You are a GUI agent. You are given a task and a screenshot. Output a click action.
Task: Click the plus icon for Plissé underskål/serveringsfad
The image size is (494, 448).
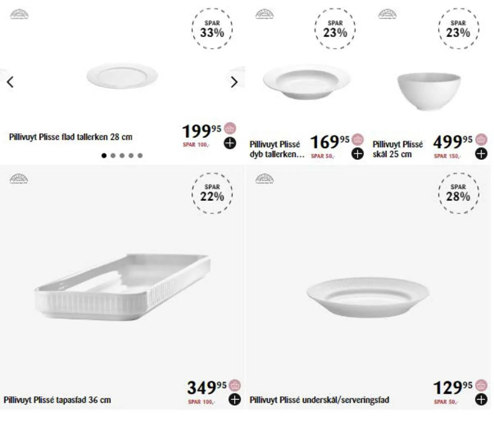tap(481, 400)
